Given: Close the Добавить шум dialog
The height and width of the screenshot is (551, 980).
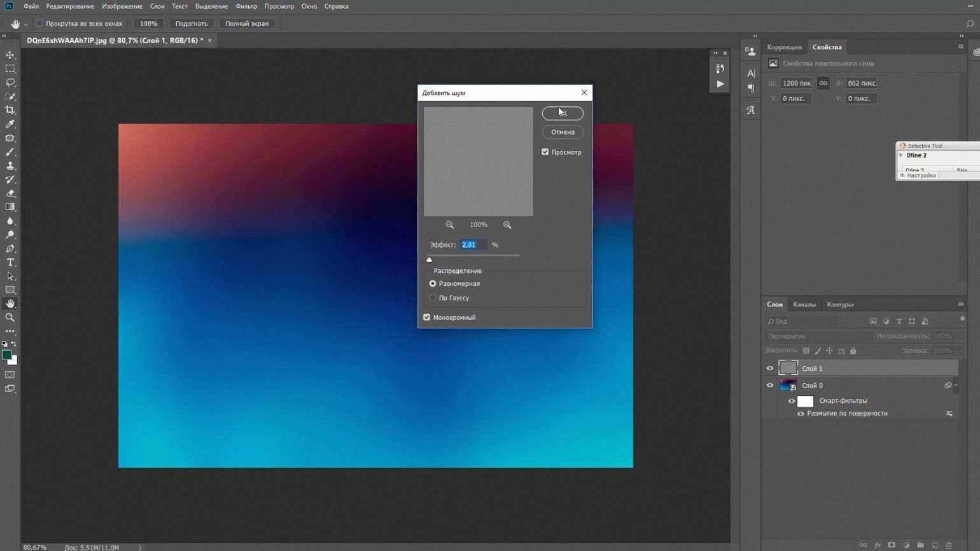Looking at the screenshot, I should coord(584,92).
